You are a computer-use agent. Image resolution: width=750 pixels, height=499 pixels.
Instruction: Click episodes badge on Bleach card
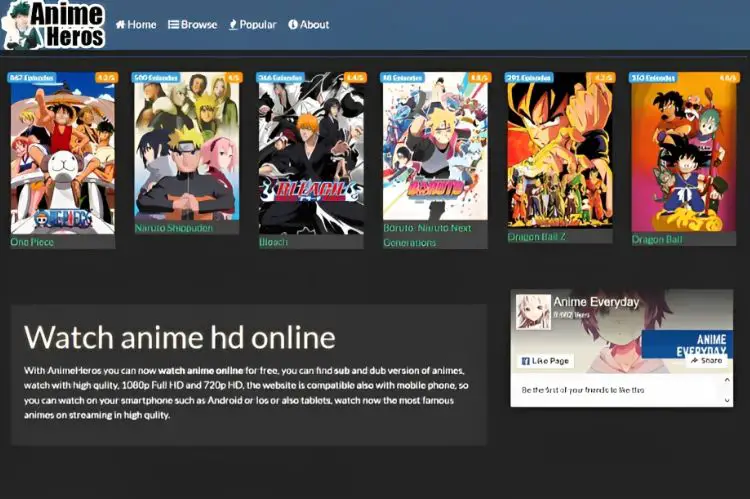(x=280, y=78)
